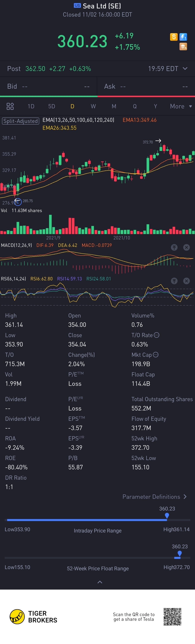Tap the 52wk Low value 155.10
This screenshot has height=644, width=195.
[140, 467]
